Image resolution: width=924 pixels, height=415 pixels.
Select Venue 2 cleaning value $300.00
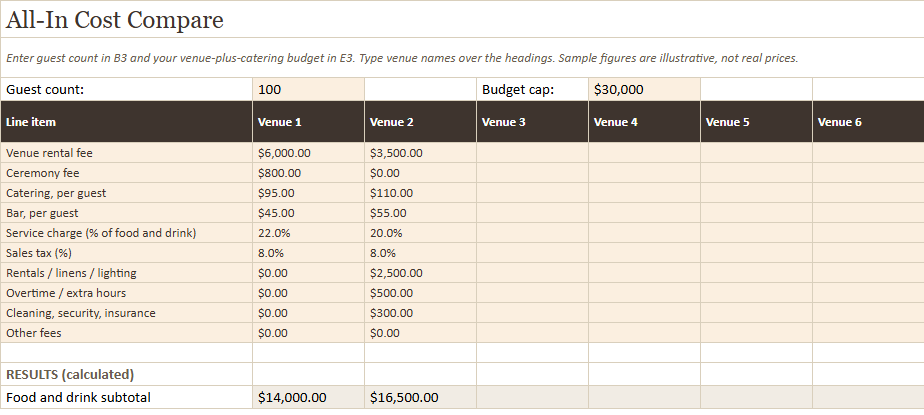point(420,314)
